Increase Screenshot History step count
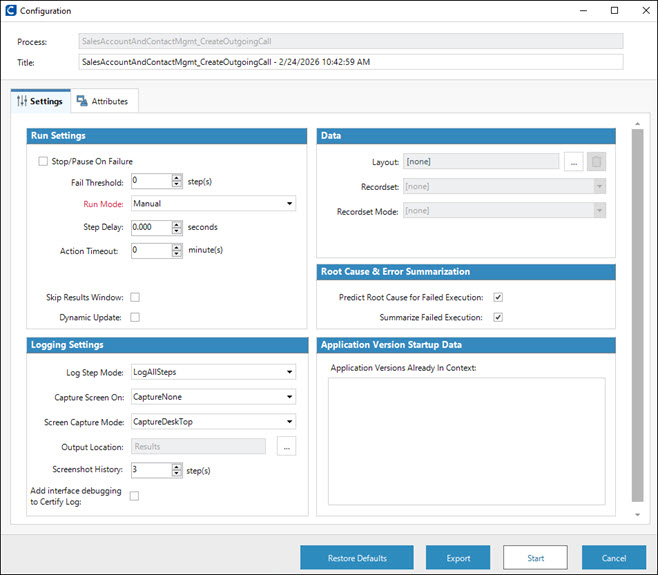 [177, 466]
